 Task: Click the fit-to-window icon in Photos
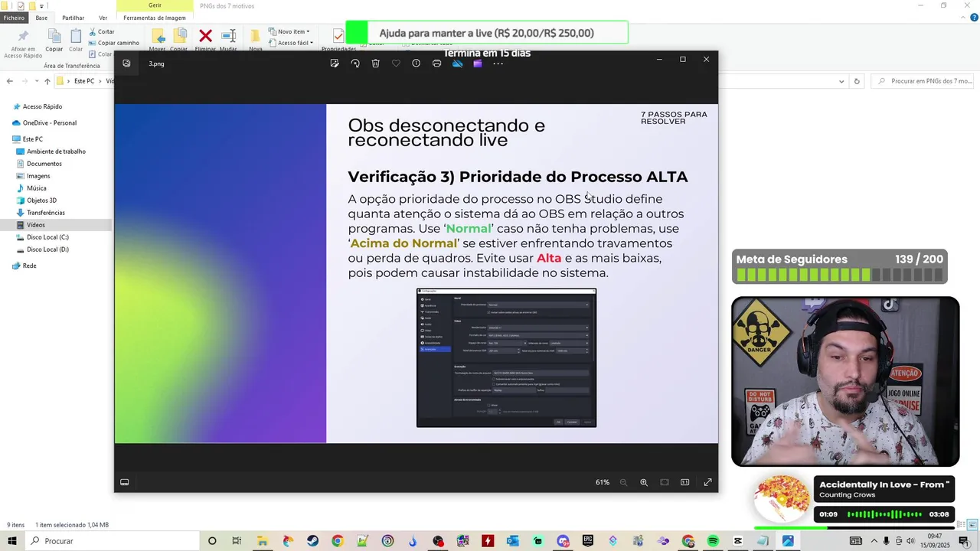665,482
